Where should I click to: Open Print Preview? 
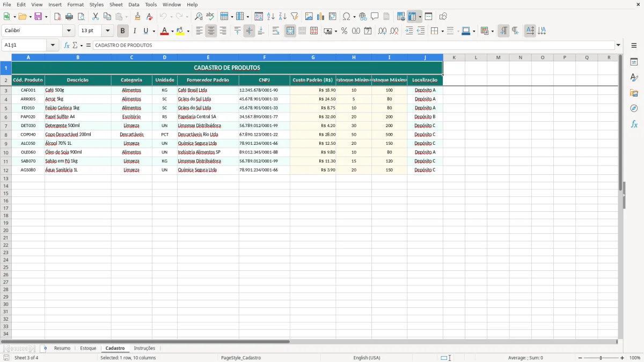80,17
